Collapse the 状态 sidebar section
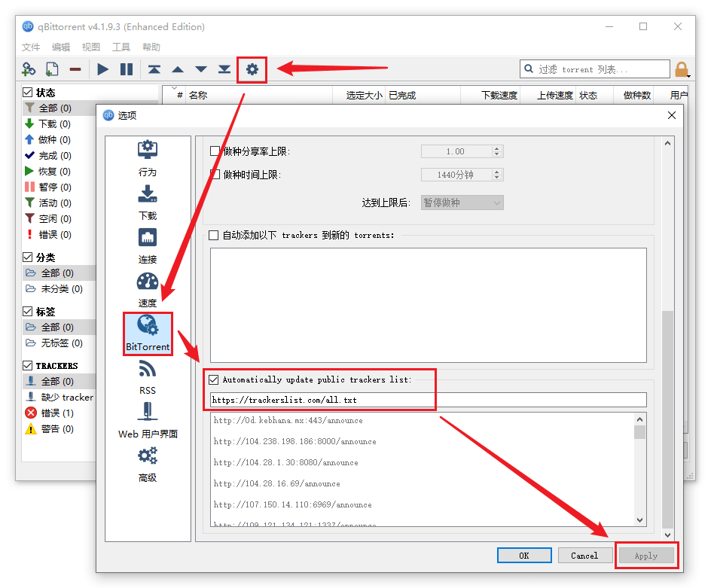Image resolution: width=711 pixels, height=588 pixels. [28, 92]
